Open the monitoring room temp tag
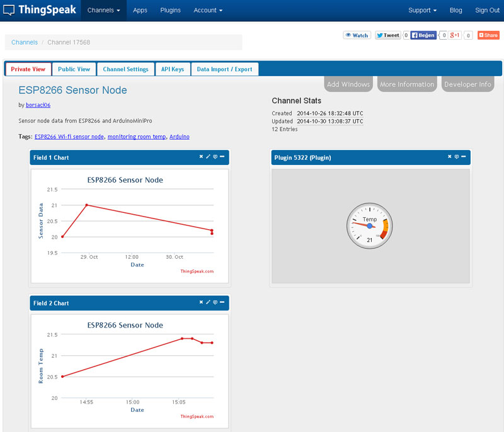The height and width of the screenshot is (432, 504). point(137,137)
